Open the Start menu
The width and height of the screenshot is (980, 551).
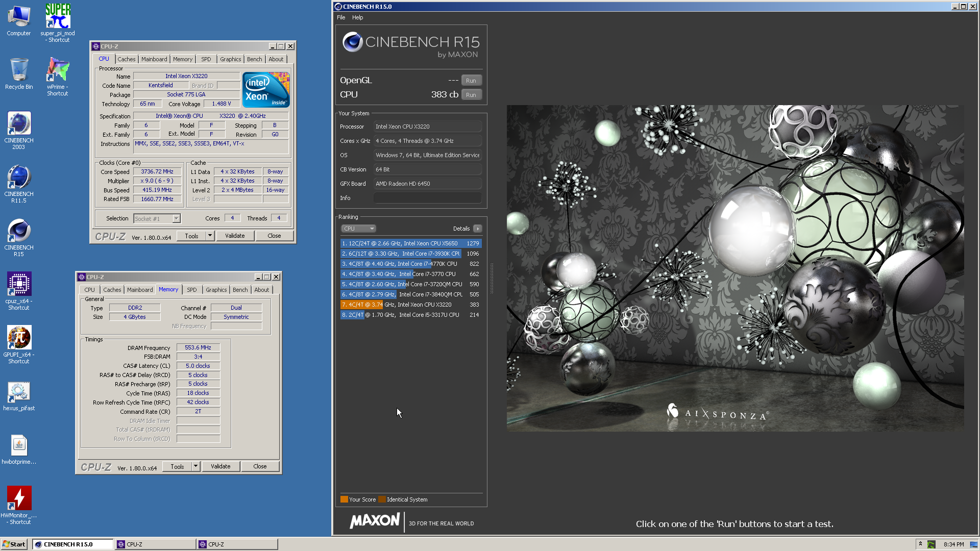14,544
